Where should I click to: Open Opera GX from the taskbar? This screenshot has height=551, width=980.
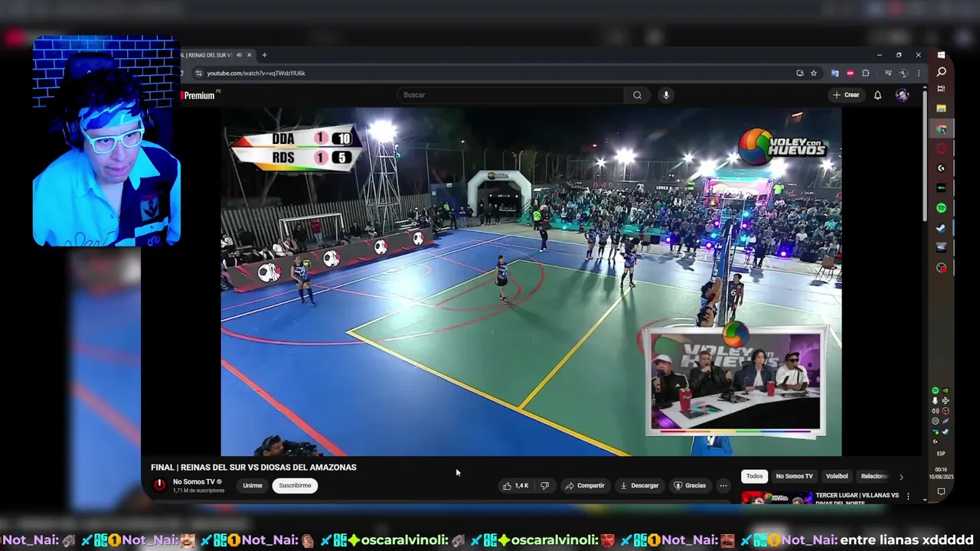point(941,148)
